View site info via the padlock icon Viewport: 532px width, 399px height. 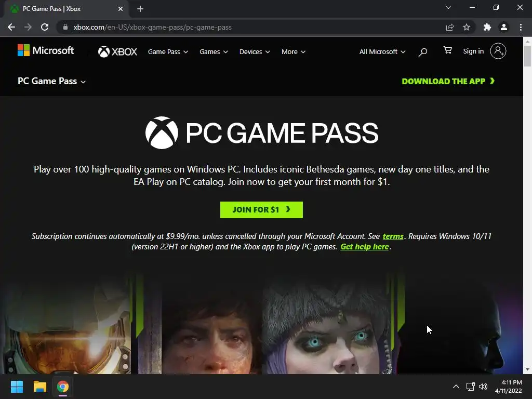[65, 27]
